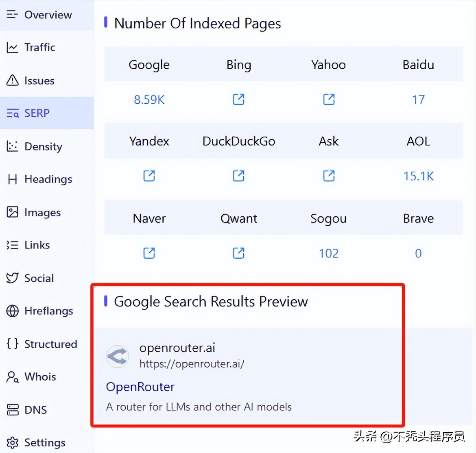The image size is (476, 453).
Task: Open the Headings sidebar item
Action: pos(48,179)
